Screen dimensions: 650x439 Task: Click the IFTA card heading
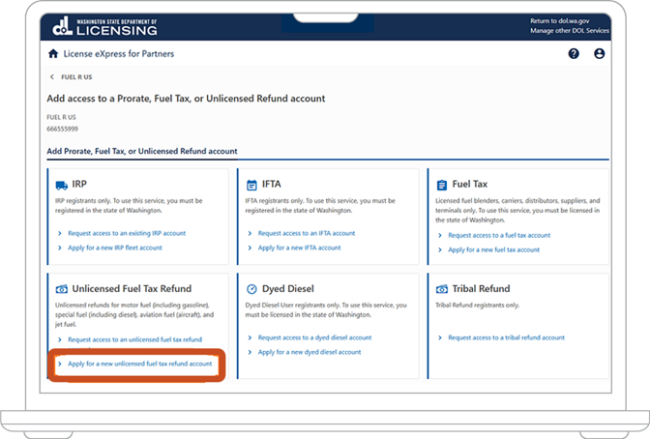coord(272,184)
